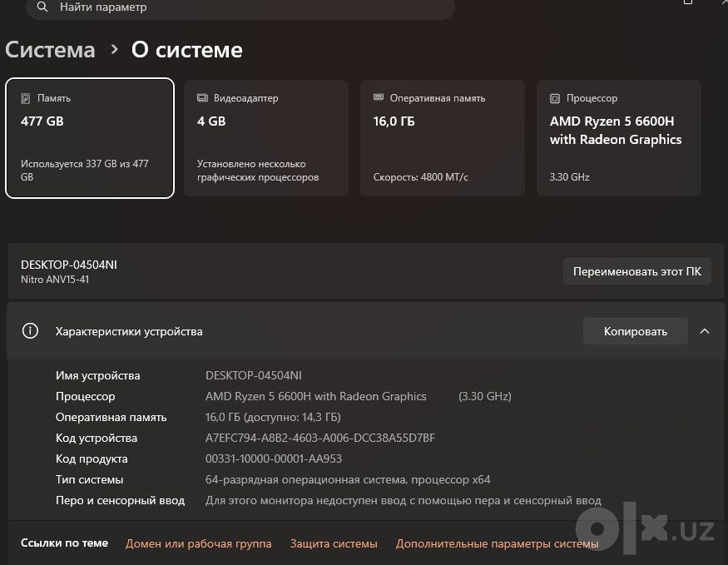Select the '(3.30 GHz)' processor speed text

[x=485, y=396]
